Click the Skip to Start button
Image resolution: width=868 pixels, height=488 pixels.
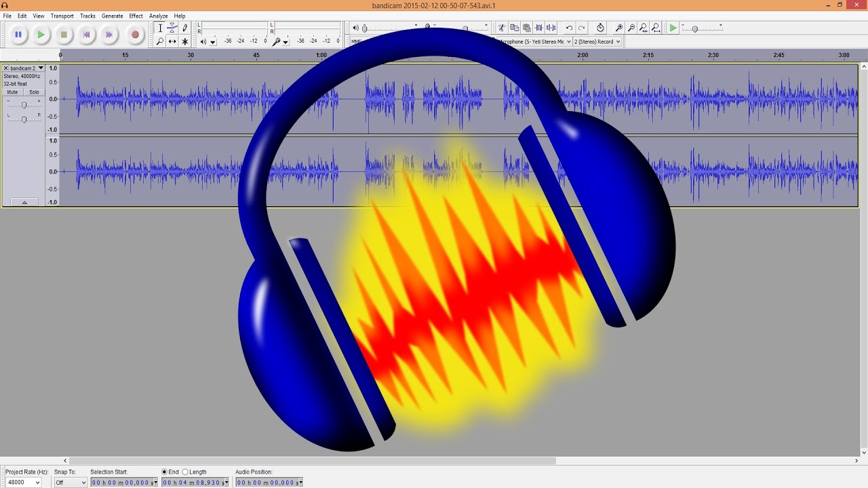point(87,35)
